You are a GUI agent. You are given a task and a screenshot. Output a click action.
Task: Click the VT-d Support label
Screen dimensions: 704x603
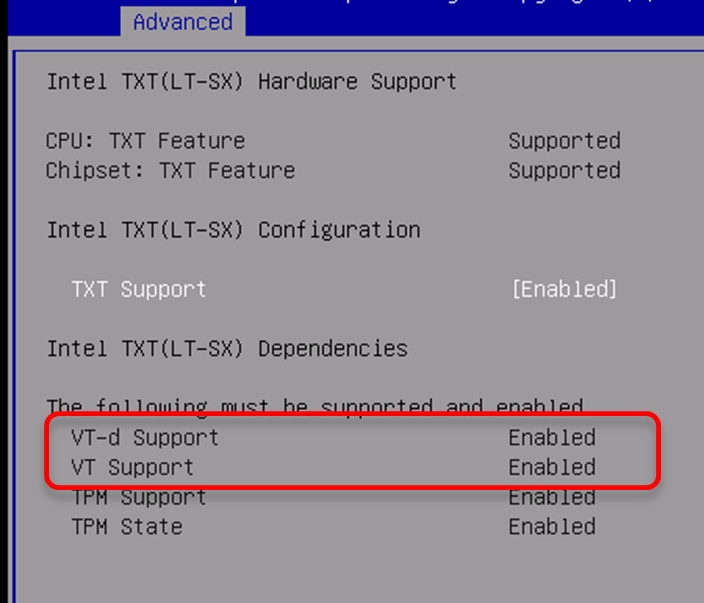click(145, 438)
